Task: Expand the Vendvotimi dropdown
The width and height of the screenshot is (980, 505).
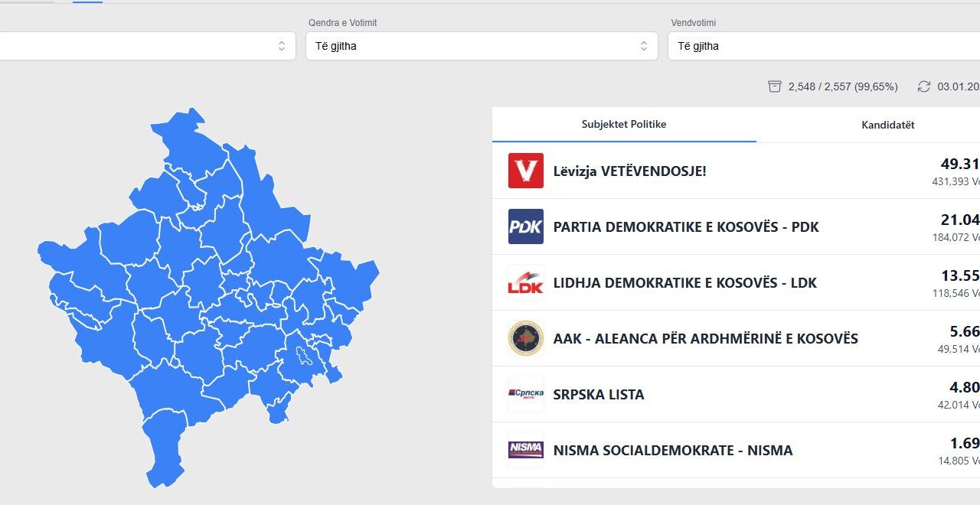Action: click(823, 46)
